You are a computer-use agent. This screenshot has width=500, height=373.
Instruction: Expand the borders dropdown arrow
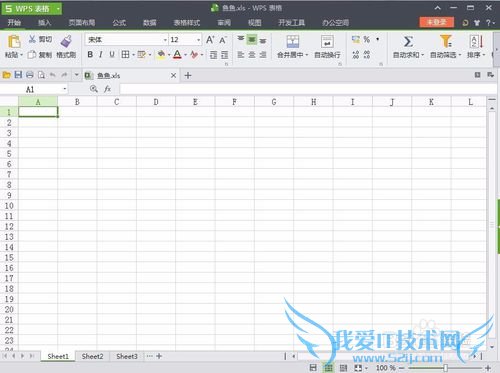[133, 55]
